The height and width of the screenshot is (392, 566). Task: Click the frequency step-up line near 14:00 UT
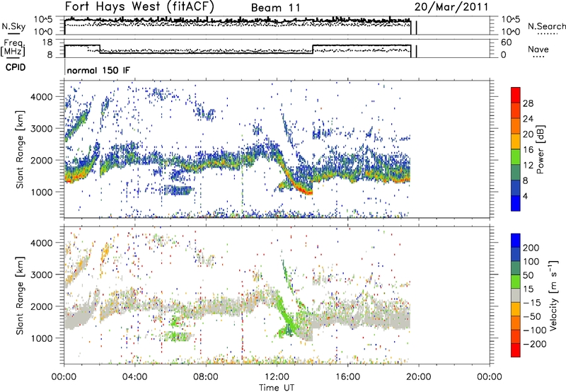pyautogui.click(x=313, y=49)
